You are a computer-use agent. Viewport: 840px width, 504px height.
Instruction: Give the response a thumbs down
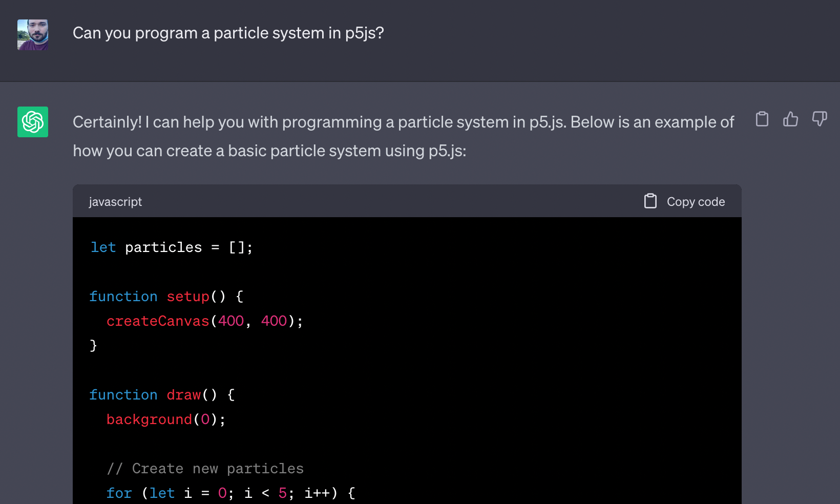(820, 119)
